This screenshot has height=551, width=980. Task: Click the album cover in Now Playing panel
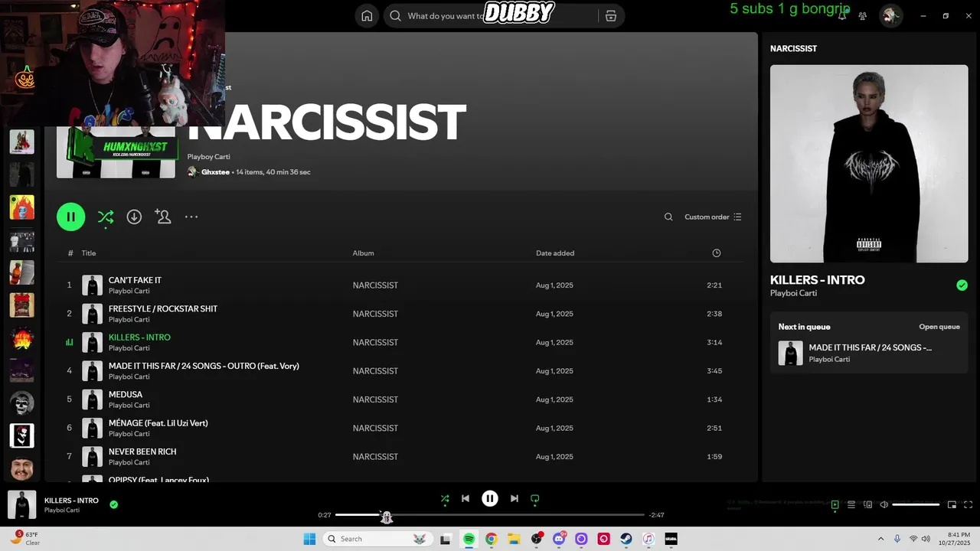869,164
